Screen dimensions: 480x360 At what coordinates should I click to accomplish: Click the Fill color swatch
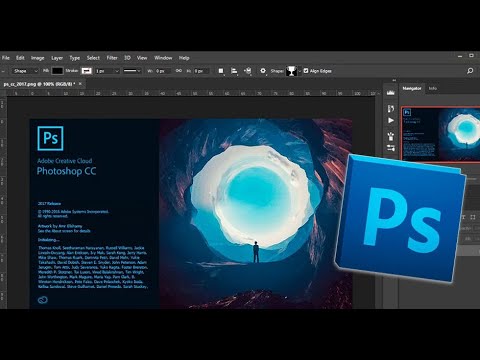[x=57, y=71]
